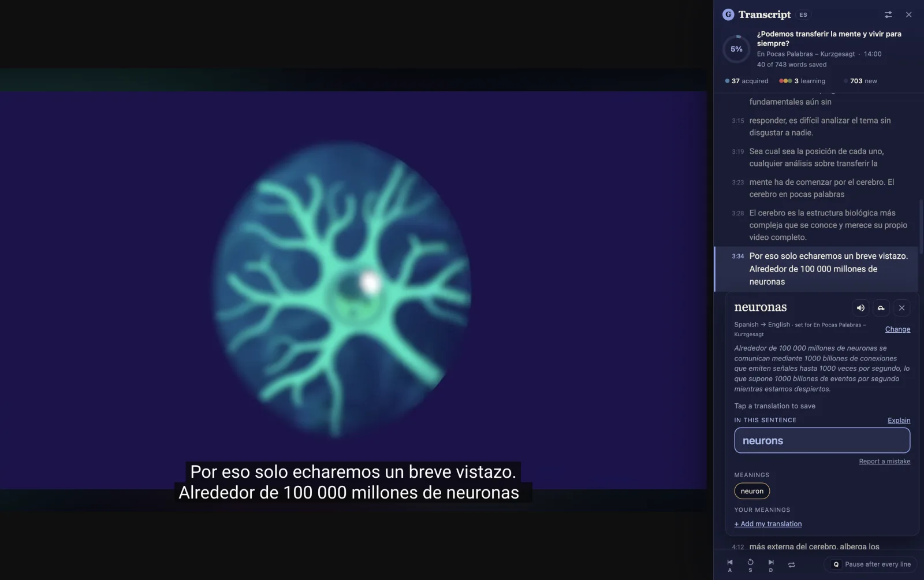Click Report a mistake link
924x580 pixels.
[884, 461]
